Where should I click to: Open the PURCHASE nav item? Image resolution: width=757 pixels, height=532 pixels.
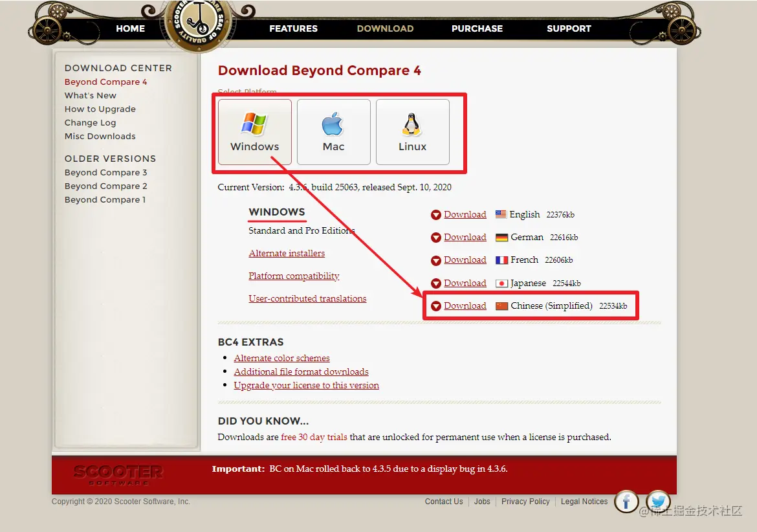(x=477, y=28)
